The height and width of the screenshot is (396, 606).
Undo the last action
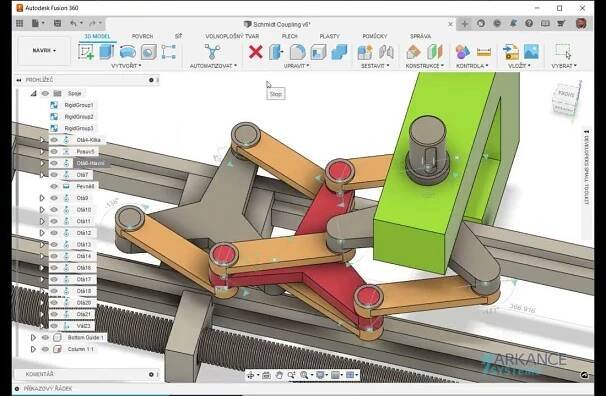point(73,24)
